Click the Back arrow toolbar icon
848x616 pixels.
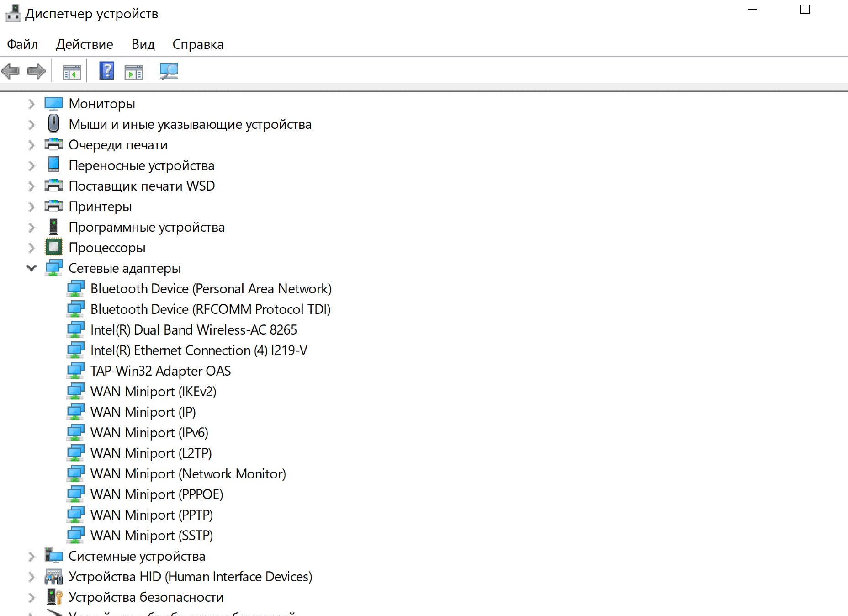11,71
